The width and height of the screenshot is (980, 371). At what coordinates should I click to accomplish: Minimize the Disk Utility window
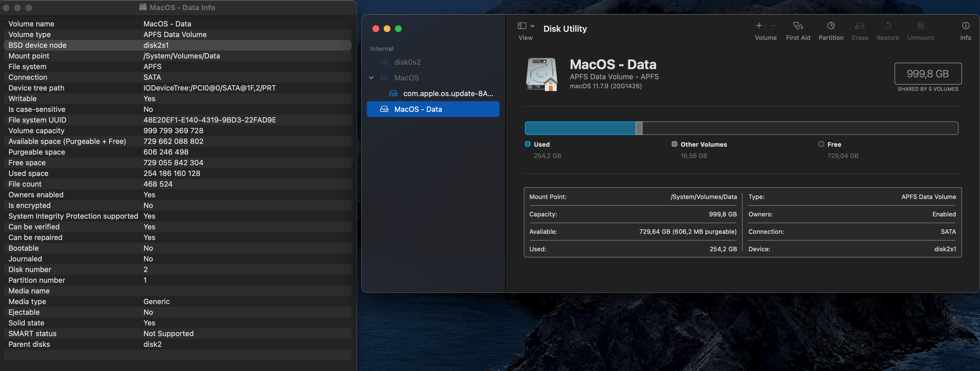(x=387, y=28)
